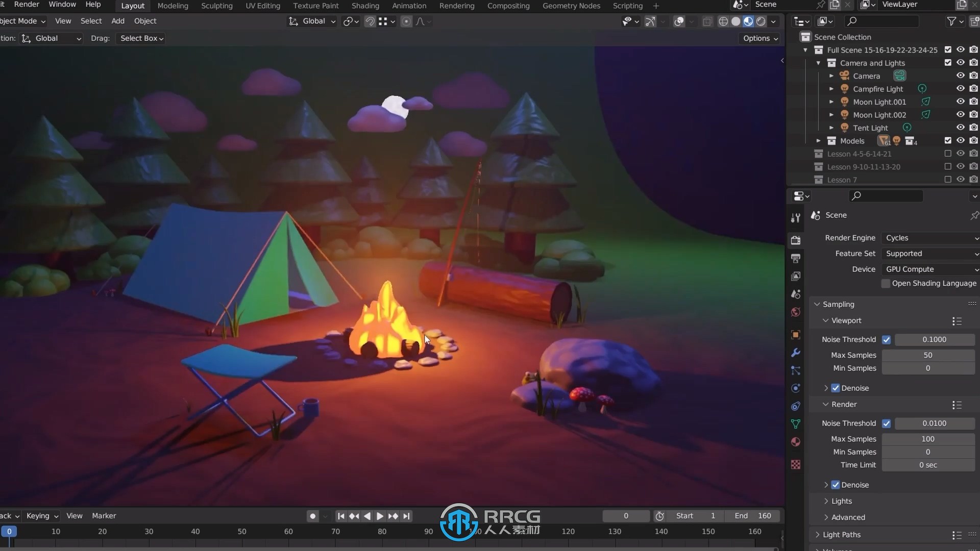Screen dimensions: 980x551
Task: Expand the Models collection tree arrow
Action: pos(818,141)
